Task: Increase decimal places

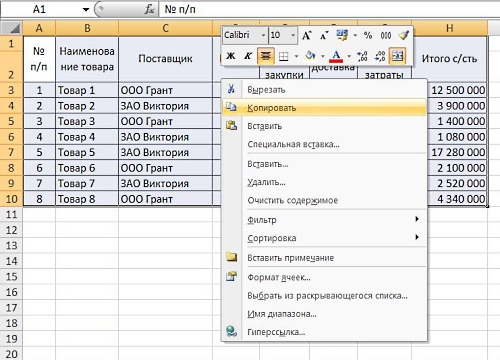Action: click(x=362, y=56)
